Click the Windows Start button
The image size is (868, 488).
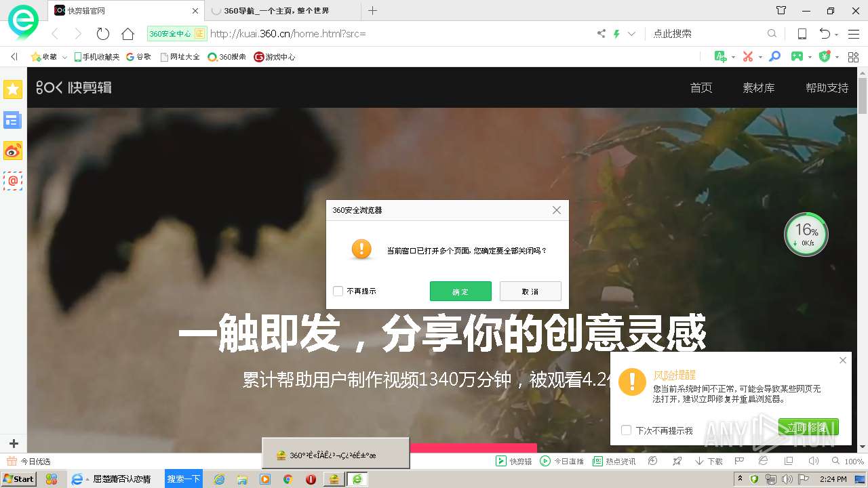[x=18, y=479]
